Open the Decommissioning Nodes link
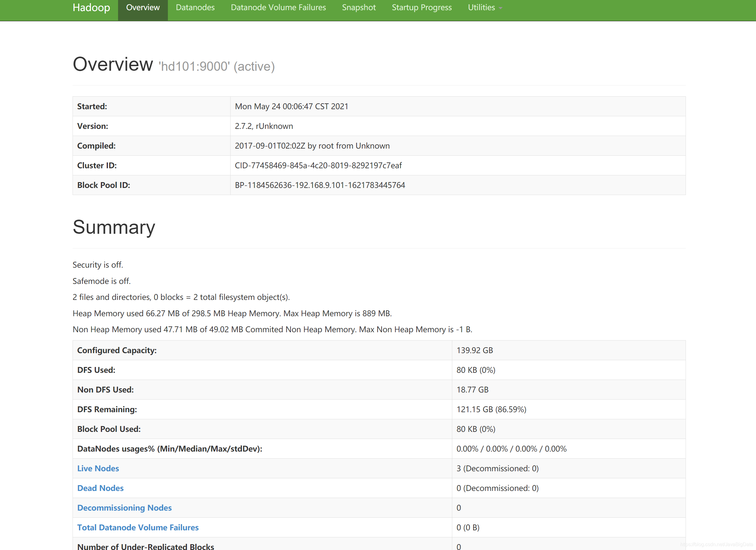 tap(124, 508)
